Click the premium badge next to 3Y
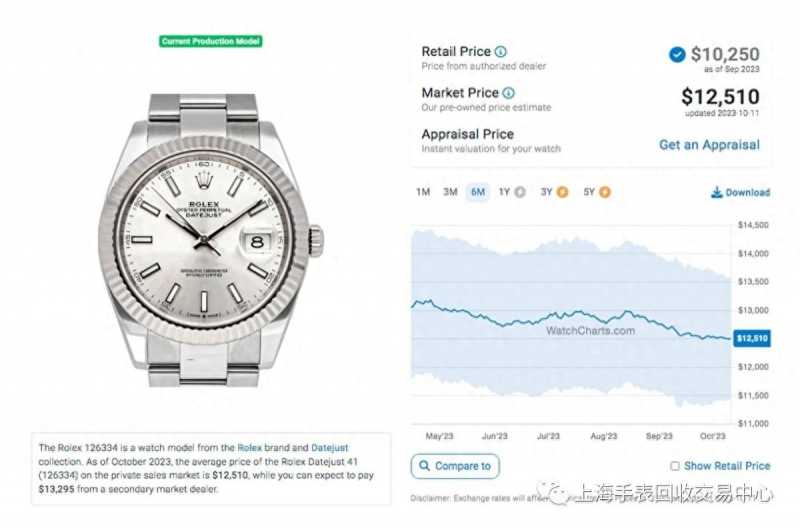This screenshot has height=529, width=800. coord(562,192)
